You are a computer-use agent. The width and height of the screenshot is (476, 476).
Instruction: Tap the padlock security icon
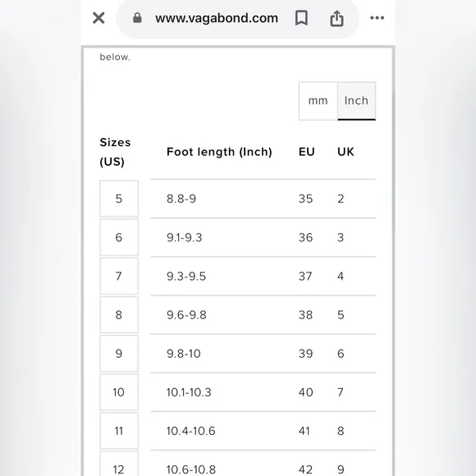click(137, 18)
